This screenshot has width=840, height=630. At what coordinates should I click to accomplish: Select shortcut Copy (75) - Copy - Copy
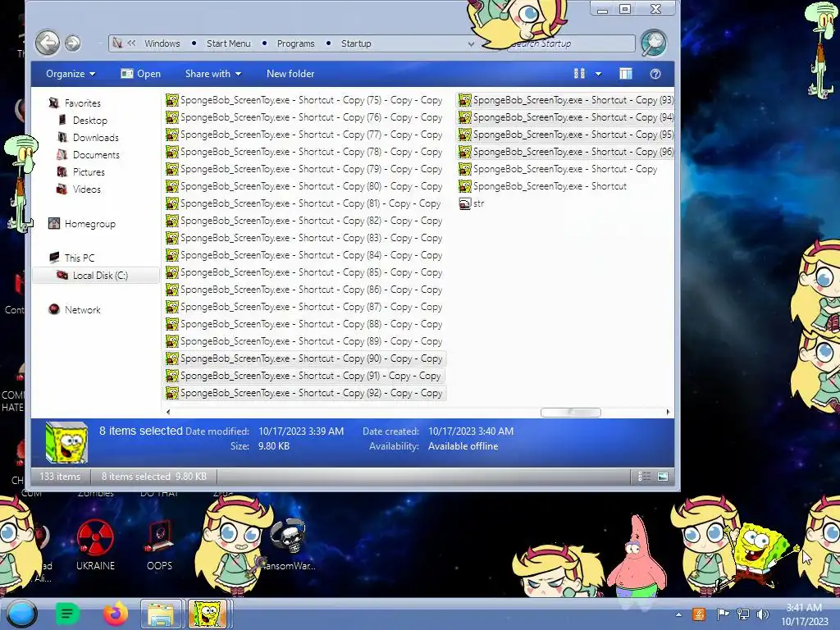[304, 99]
